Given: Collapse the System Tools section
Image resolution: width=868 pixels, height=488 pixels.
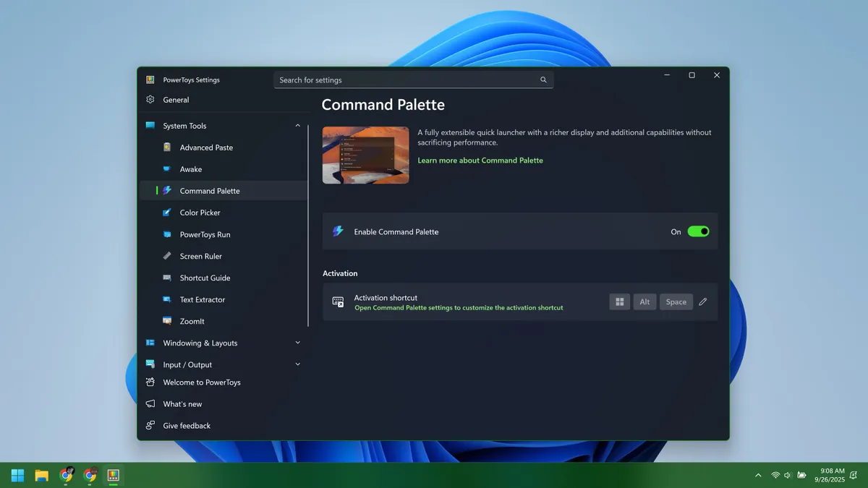Looking at the screenshot, I should pyautogui.click(x=297, y=126).
